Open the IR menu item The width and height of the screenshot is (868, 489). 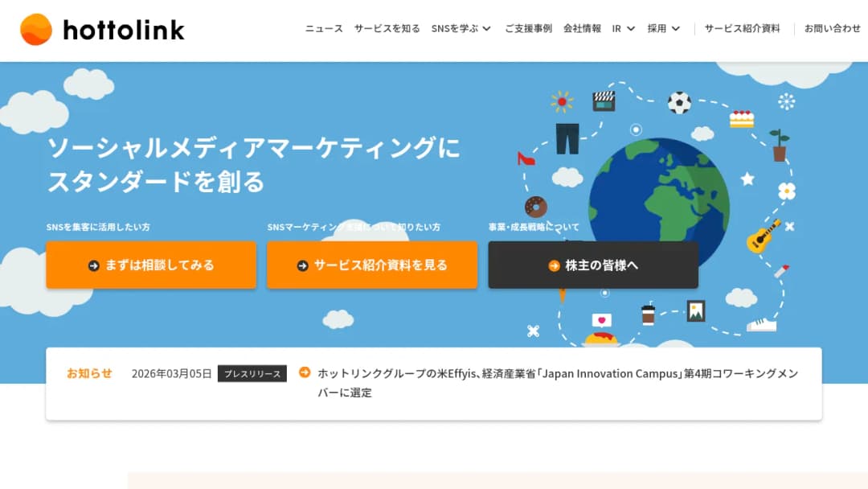coord(616,28)
